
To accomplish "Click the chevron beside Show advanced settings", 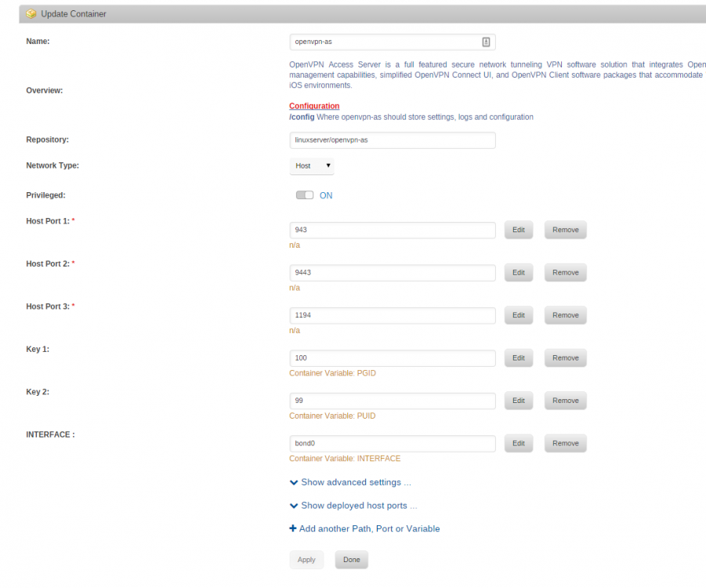I will tap(294, 483).
